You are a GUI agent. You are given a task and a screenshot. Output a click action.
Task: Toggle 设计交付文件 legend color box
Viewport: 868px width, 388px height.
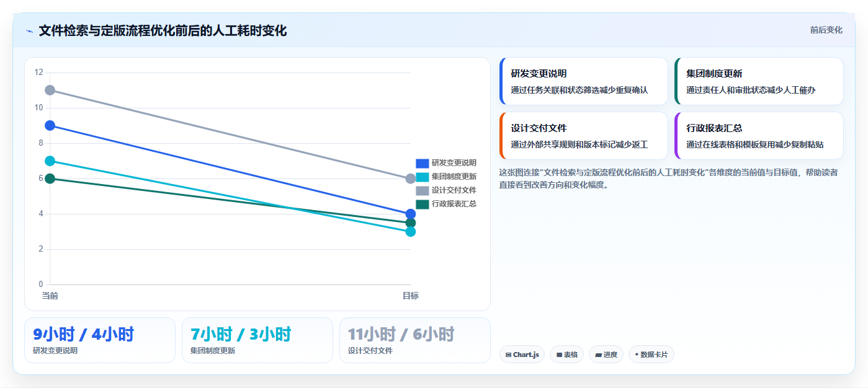coord(422,190)
